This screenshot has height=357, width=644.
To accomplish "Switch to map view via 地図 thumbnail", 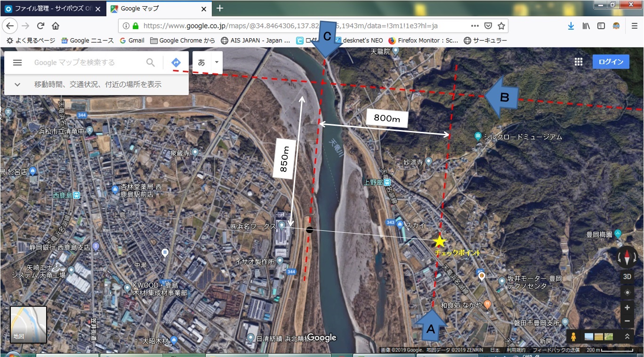I will point(28,325).
